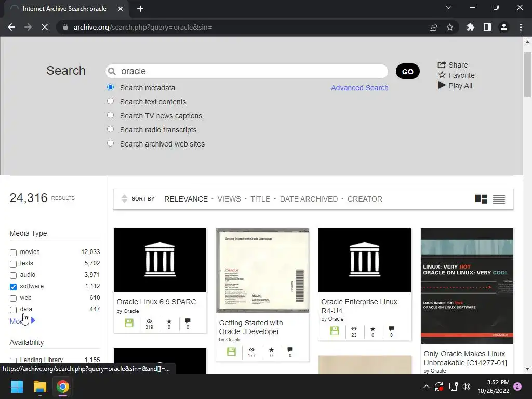This screenshot has height=399, width=532.
Task: Sort results by RELEVANCE
Action: coord(186,199)
